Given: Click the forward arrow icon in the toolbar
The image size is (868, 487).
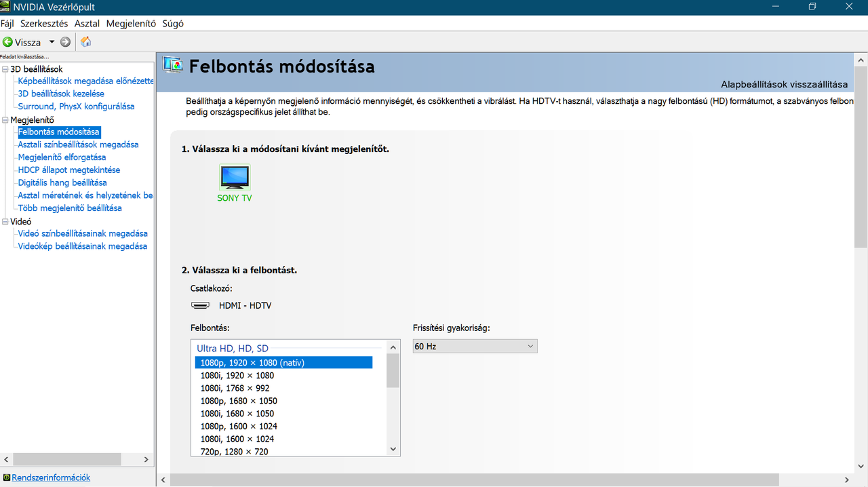Looking at the screenshot, I should pyautogui.click(x=65, y=42).
